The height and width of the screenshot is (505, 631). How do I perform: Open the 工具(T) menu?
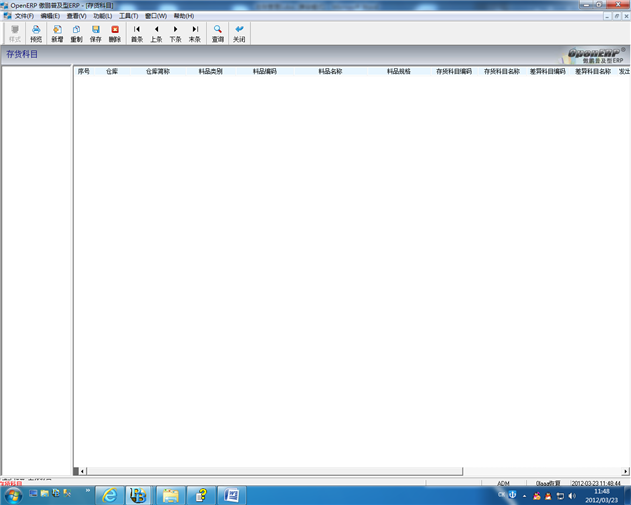point(129,16)
